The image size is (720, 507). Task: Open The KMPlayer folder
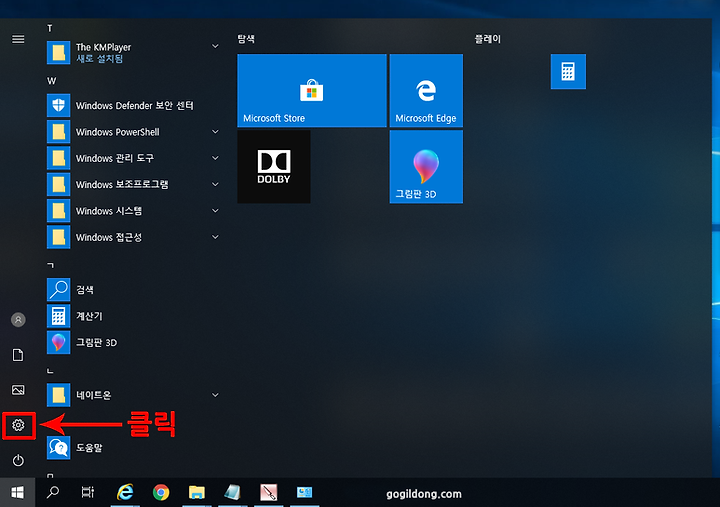[x=134, y=52]
